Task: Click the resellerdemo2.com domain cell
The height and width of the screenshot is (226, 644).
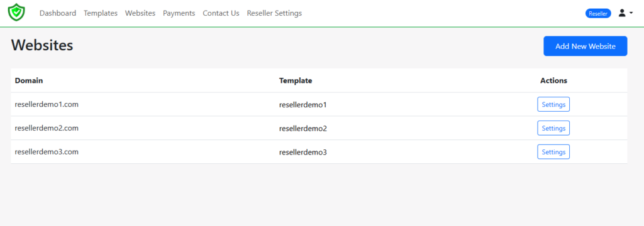Action: 47,128
